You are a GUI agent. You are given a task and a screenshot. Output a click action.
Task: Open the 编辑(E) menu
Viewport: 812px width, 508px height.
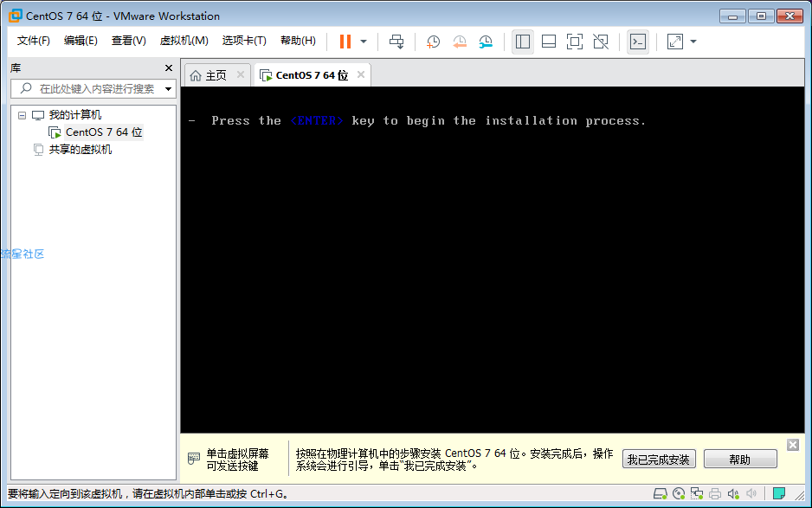(81, 41)
